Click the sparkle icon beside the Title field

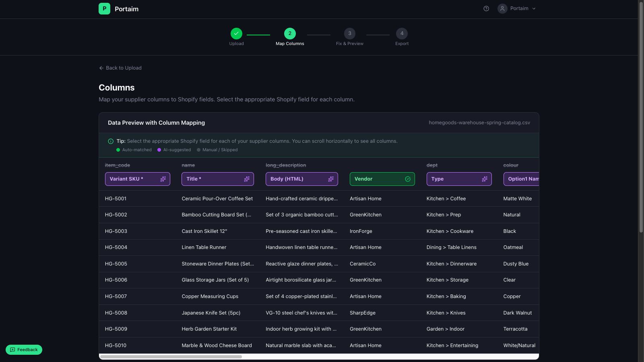(247, 179)
